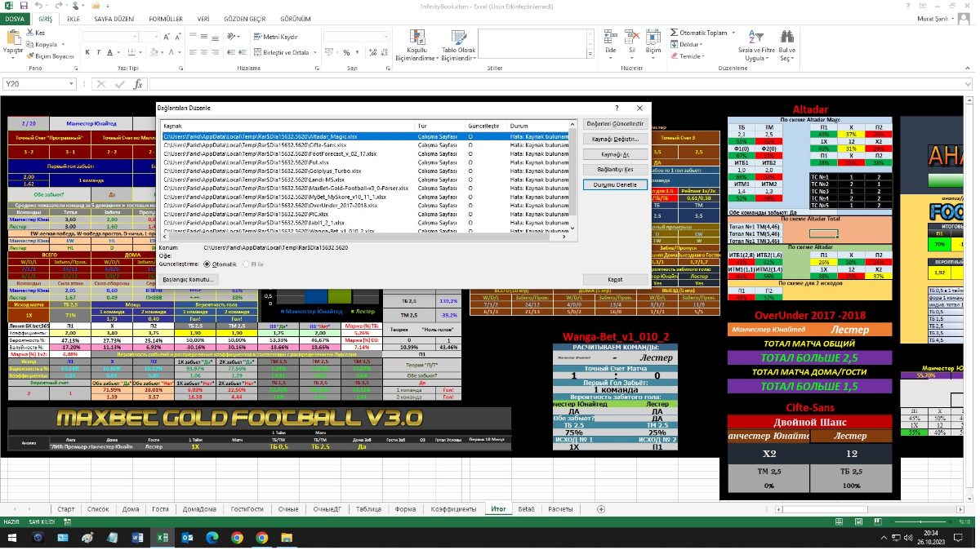Open the Birleştir ve Ortala dropdown arrow

(315, 52)
